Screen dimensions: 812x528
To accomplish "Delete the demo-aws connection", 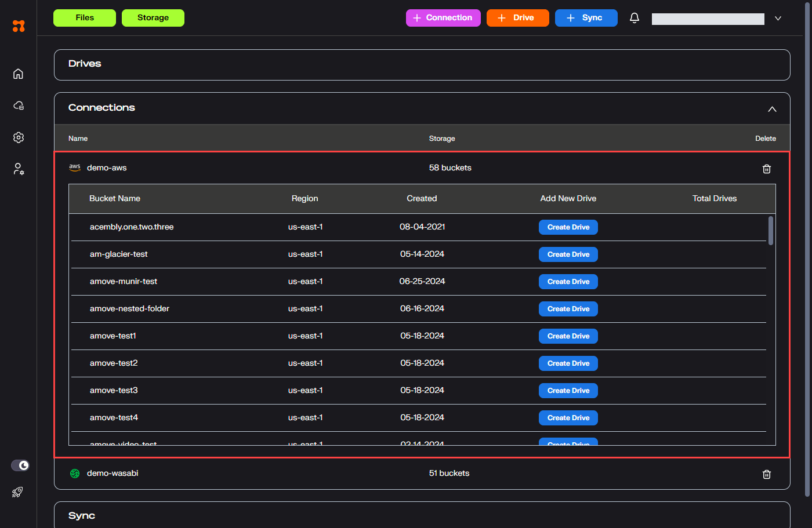I will click(x=766, y=169).
